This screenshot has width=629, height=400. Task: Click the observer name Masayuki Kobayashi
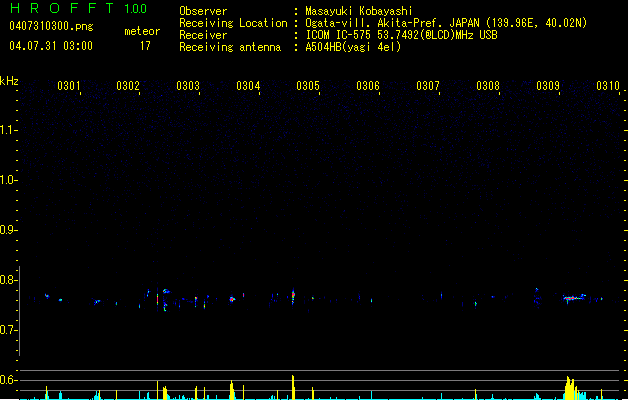359,11
